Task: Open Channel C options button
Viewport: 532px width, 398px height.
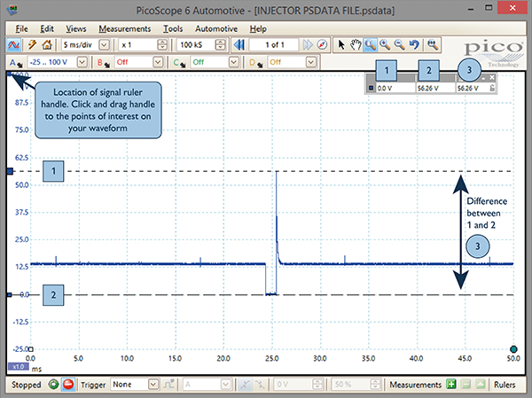Action: 179,62
